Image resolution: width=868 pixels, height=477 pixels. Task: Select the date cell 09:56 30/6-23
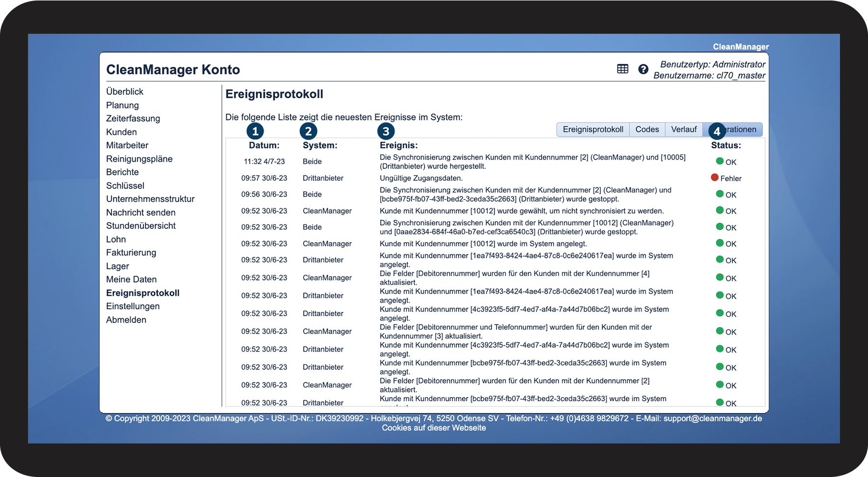(264, 195)
